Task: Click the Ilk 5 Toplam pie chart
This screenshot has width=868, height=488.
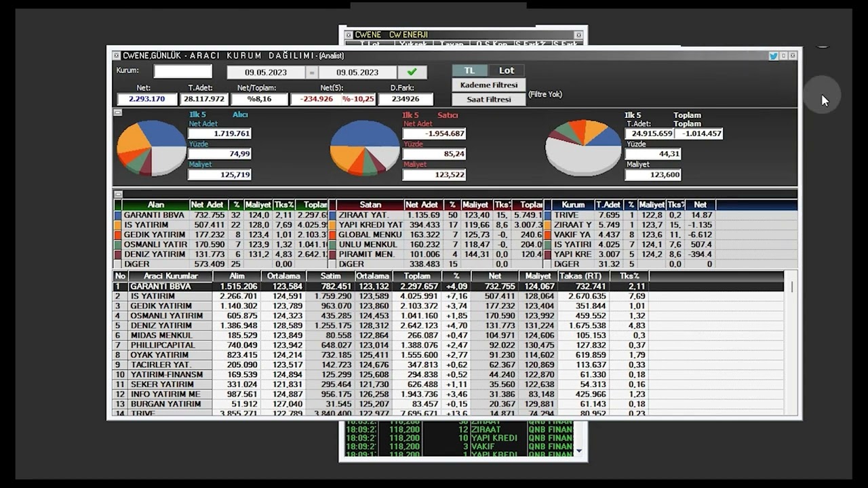Action: [583, 147]
